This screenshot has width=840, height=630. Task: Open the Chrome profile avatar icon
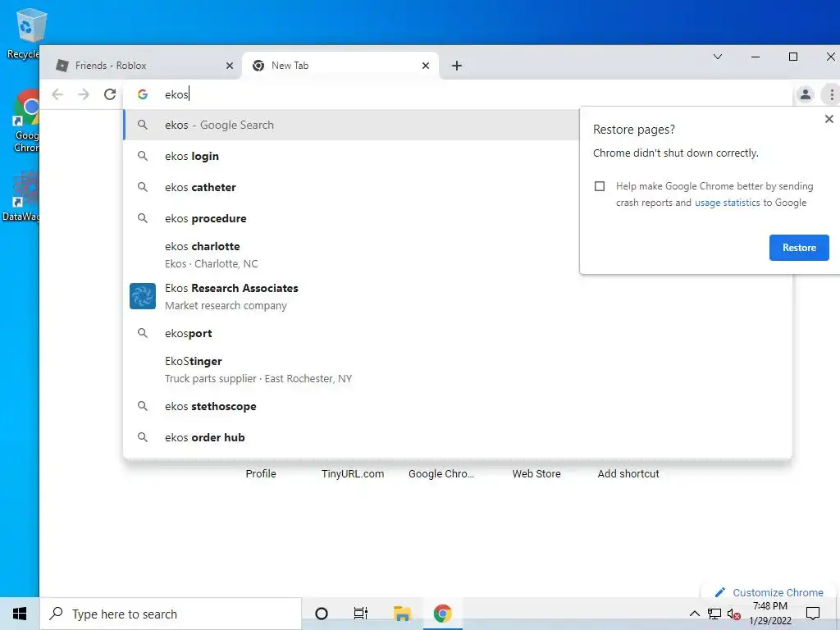pos(806,95)
